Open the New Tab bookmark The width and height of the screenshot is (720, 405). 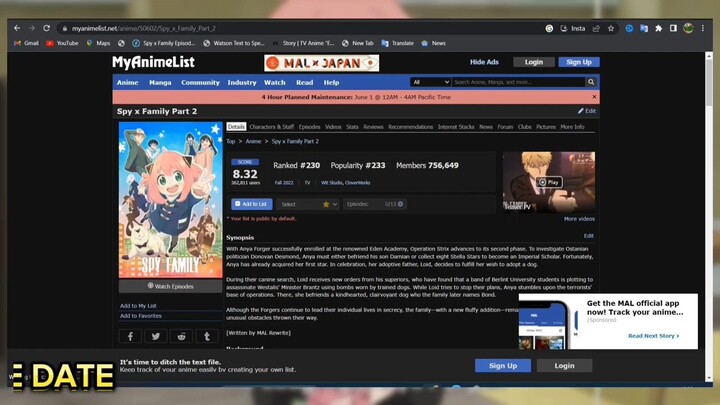358,43
